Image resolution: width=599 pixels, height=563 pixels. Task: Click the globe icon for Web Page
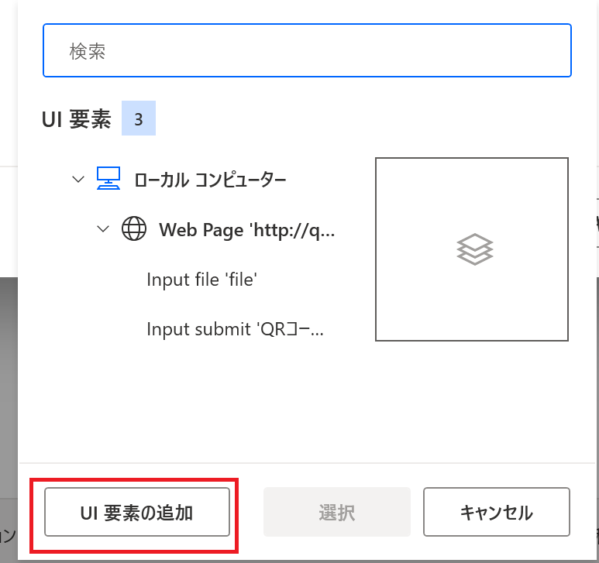tap(134, 228)
